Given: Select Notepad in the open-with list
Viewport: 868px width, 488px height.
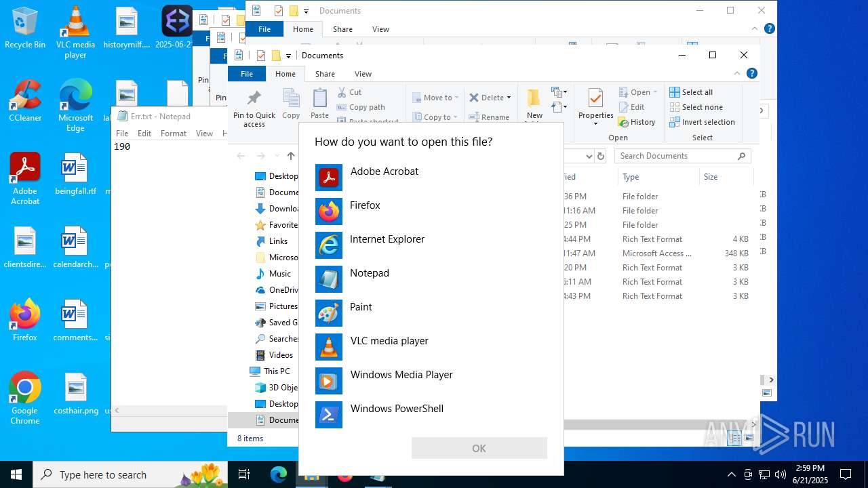Looking at the screenshot, I should coord(431,279).
